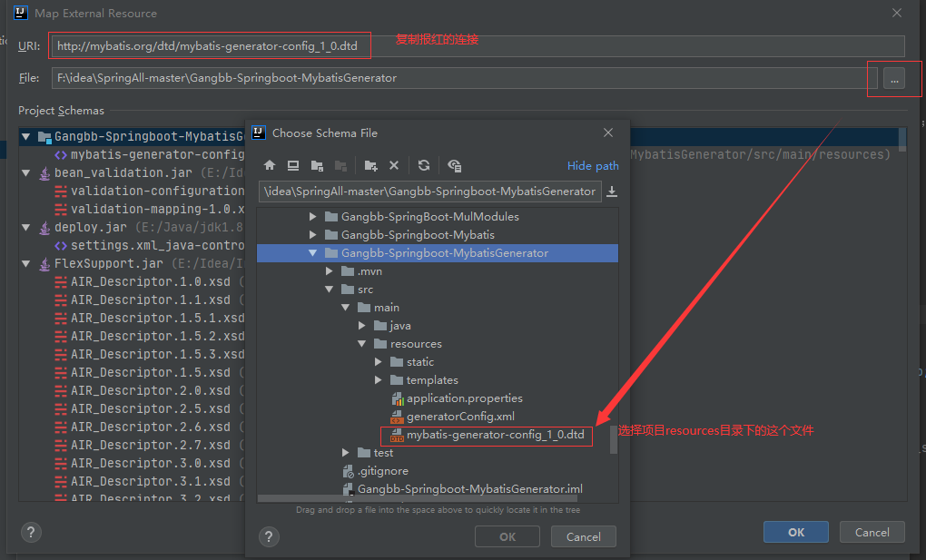
Task: Collapse Gangbb-Springboot-MybatisGenerator folder arrow
Action: [x=312, y=253]
